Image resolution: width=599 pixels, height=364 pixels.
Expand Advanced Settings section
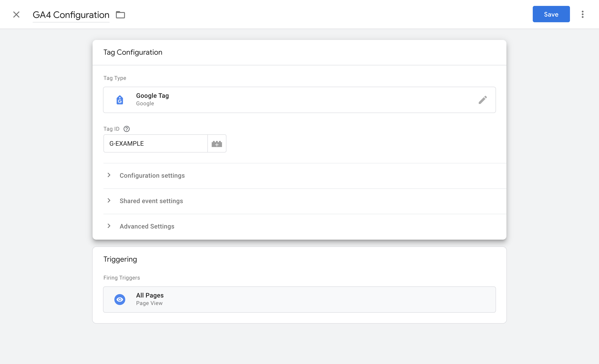pyautogui.click(x=305, y=226)
